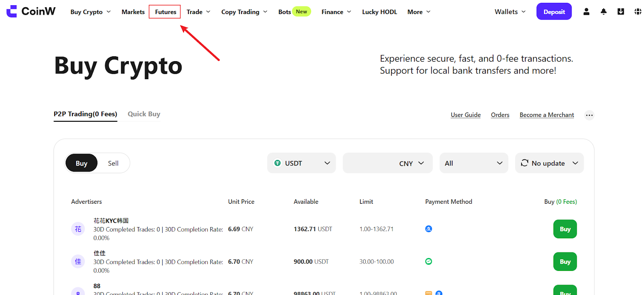Image resolution: width=644 pixels, height=295 pixels.
Task: Open the notifications bell
Action: (x=603, y=12)
